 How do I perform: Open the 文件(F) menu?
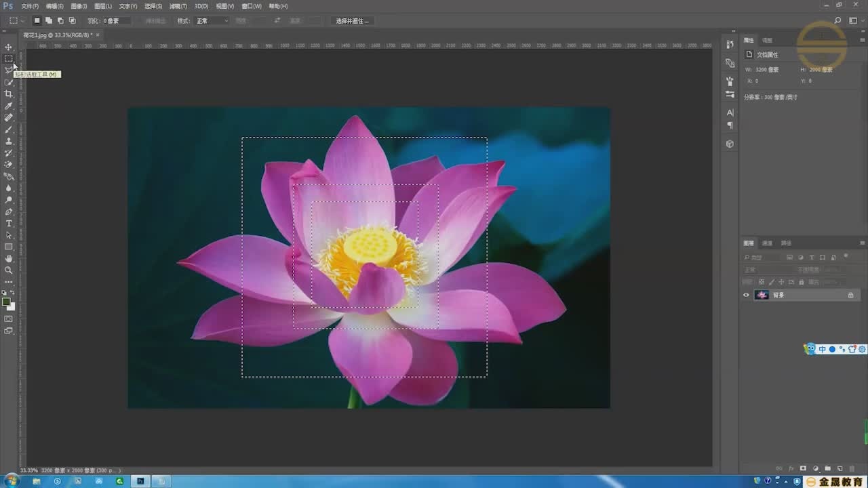[x=30, y=6]
